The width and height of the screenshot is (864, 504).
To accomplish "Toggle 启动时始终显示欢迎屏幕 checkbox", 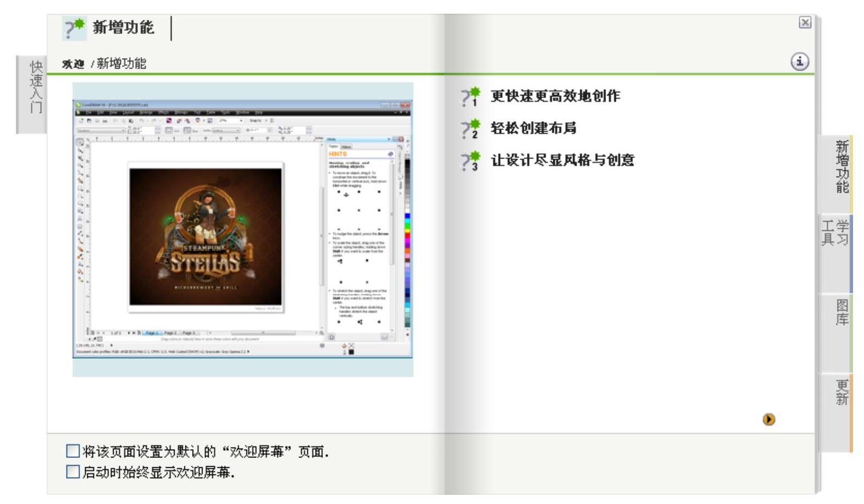I will [72, 472].
